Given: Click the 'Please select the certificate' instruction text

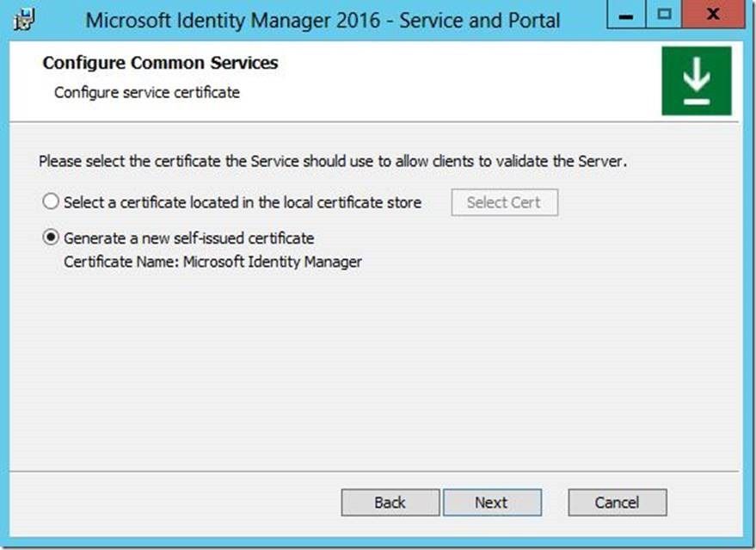Looking at the screenshot, I should (333, 161).
